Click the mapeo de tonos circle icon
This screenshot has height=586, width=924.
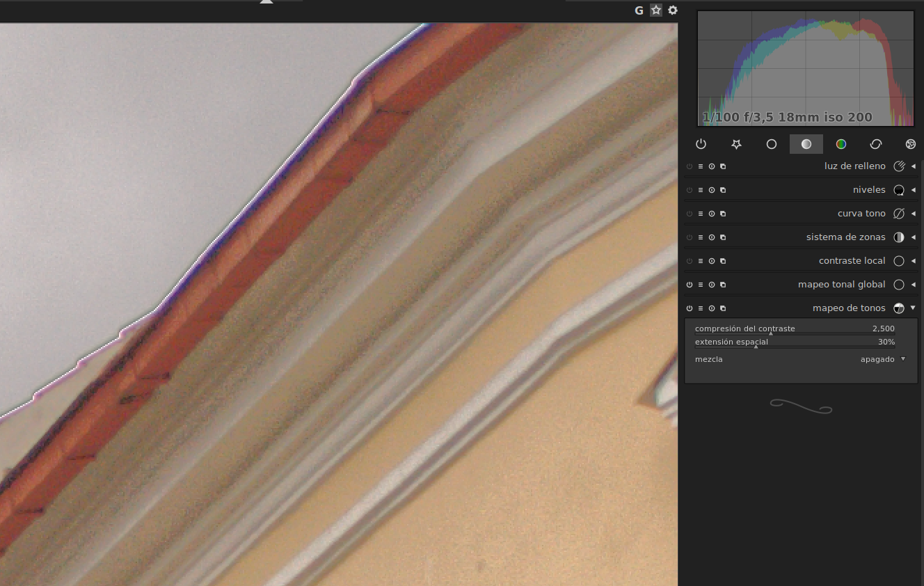(899, 308)
